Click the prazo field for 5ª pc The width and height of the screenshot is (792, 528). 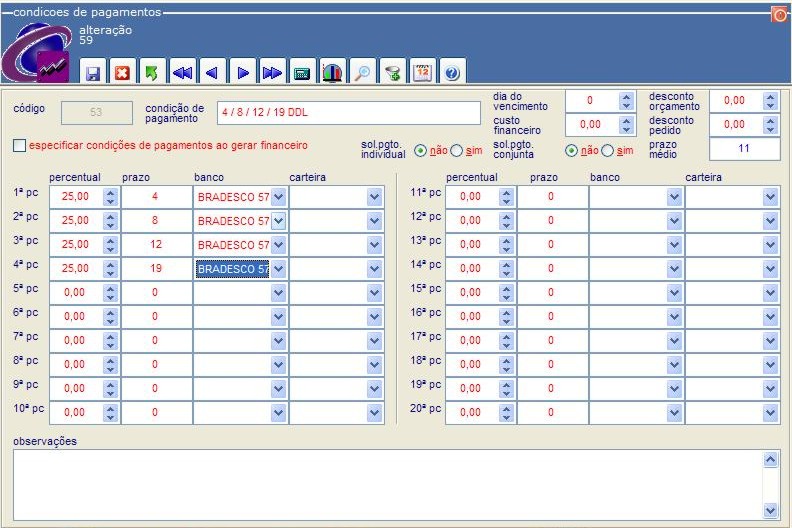[x=155, y=293]
